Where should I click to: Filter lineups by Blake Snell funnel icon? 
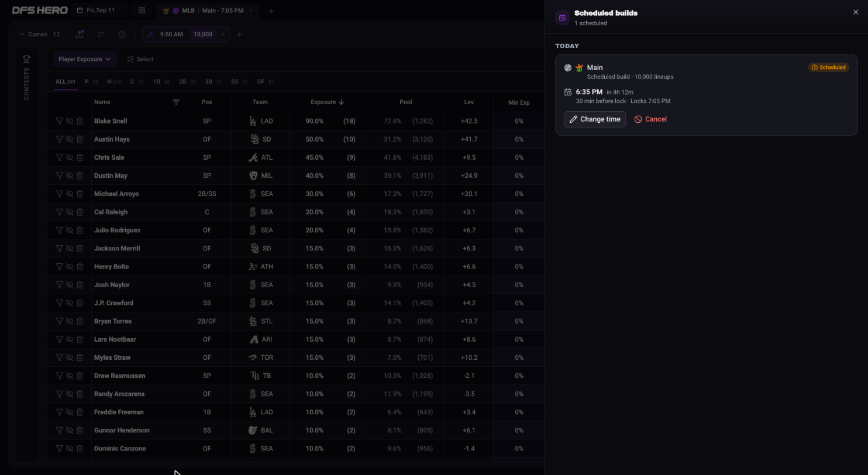point(59,121)
